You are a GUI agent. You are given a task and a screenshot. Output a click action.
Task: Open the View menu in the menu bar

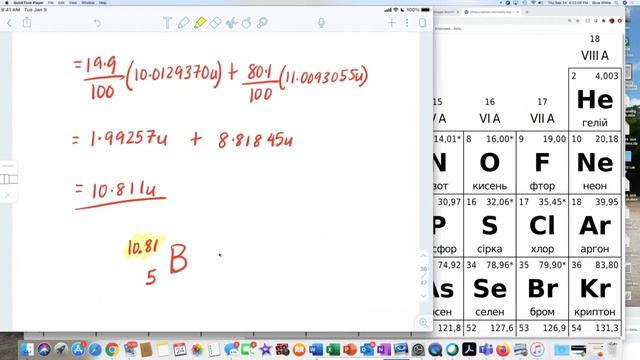coord(73,2)
